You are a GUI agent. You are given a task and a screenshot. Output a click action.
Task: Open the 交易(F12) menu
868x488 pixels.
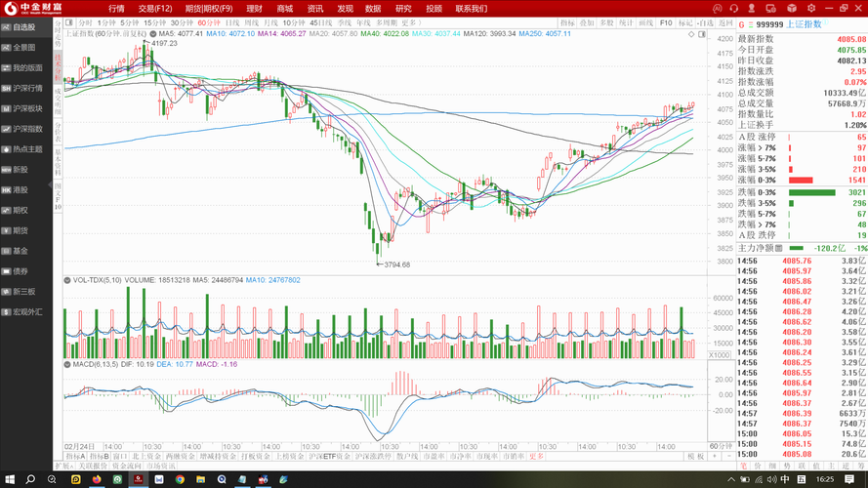tap(155, 9)
